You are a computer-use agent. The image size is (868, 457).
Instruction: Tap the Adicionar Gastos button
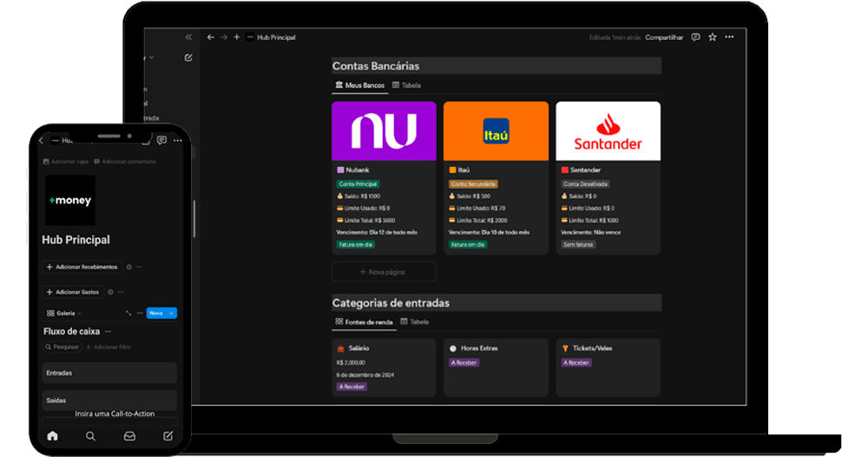73,292
